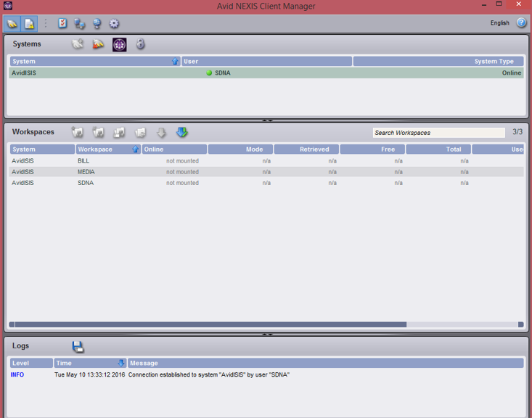Click the green status dot beside SDNA
This screenshot has width=532, height=418.
point(209,73)
